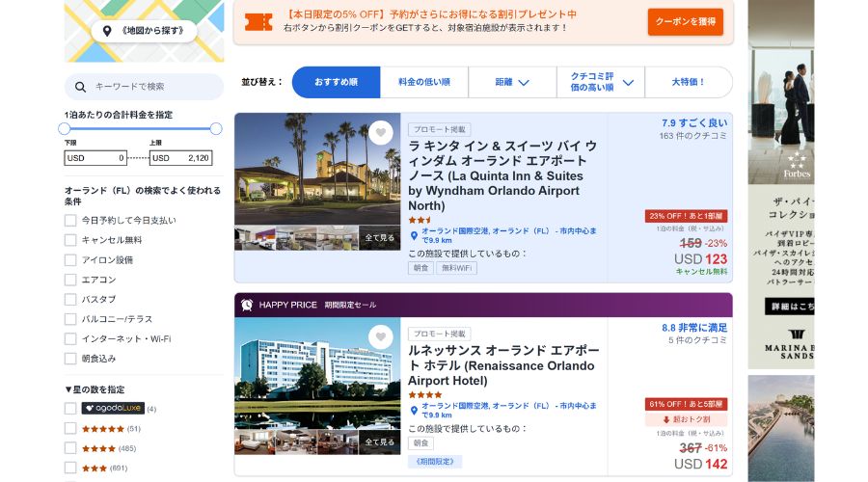Image resolution: width=868 pixels, height=482 pixels.
Task: Click the 期間限定 tag on Renaissance card
Action: point(435,462)
